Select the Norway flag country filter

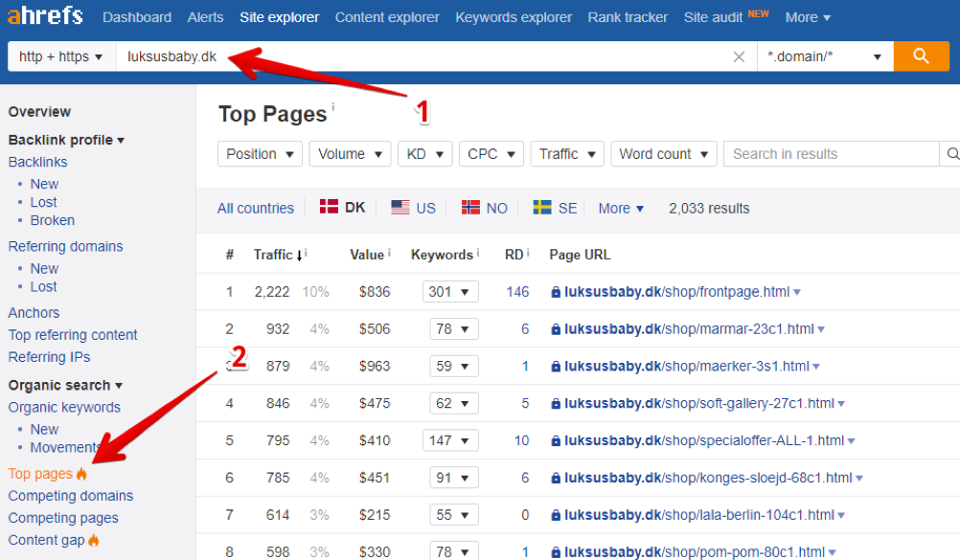tap(484, 208)
